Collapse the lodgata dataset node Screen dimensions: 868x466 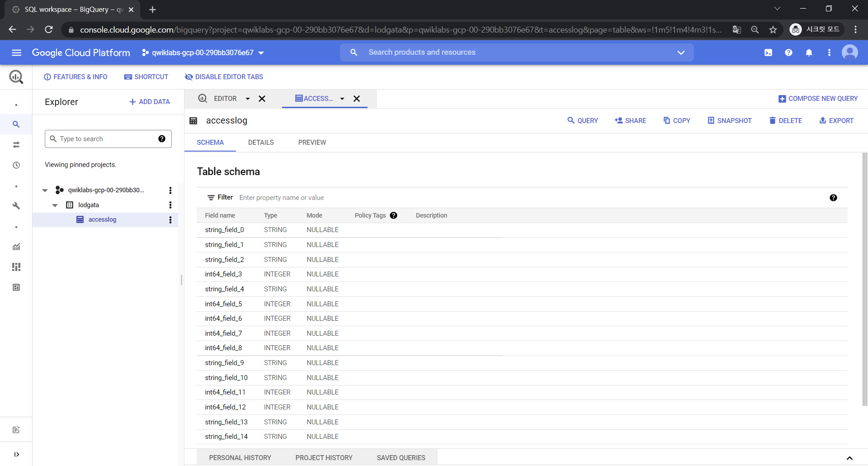(x=55, y=205)
